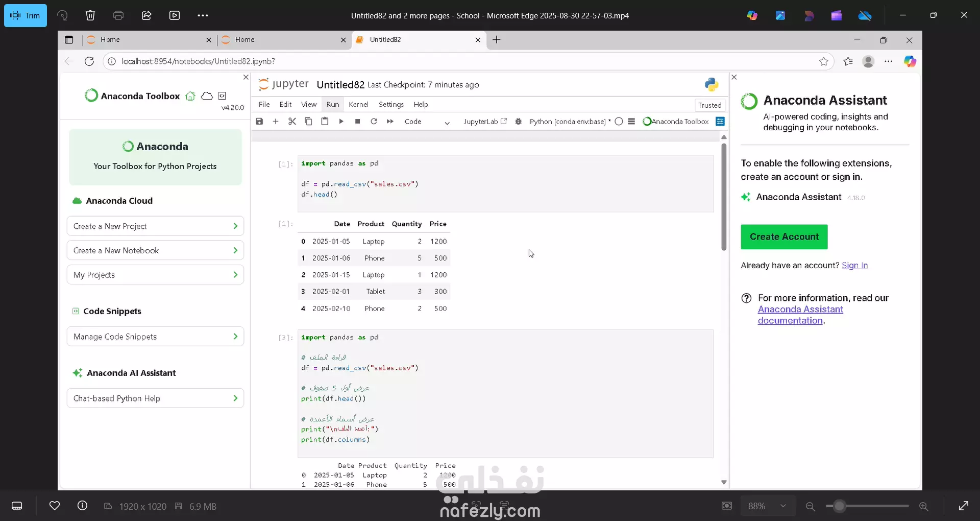Open the cell type Code dropdown
This screenshot has height=521, width=980.
[x=427, y=122]
